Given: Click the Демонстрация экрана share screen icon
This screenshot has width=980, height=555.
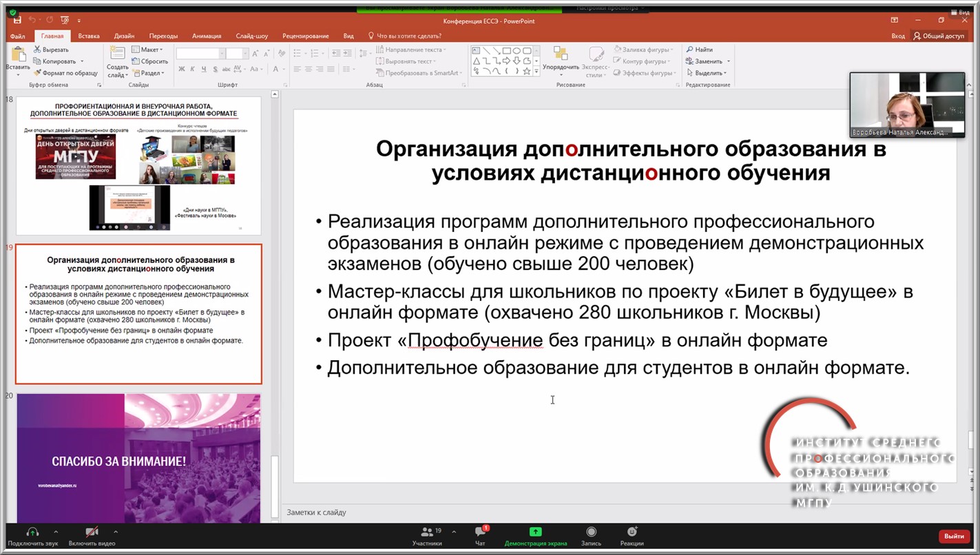Looking at the screenshot, I should tap(535, 532).
